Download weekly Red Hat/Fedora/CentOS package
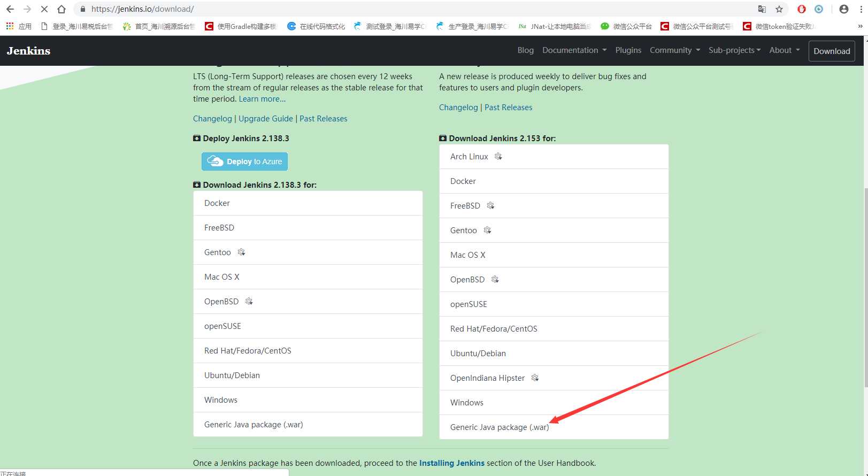868x476 pixels. click(x=554, y=329)
